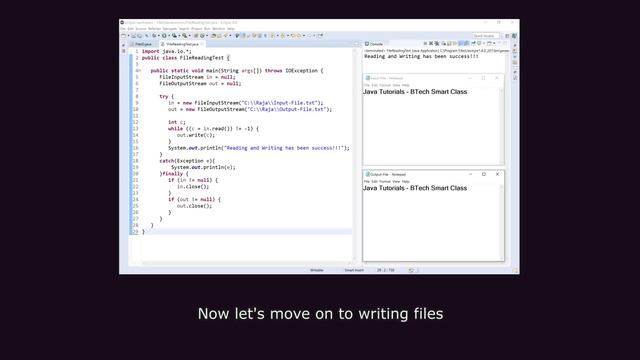
Task: Click the Open Type toolbar icon
Action: pyautogui.click(x=214, y=36)
